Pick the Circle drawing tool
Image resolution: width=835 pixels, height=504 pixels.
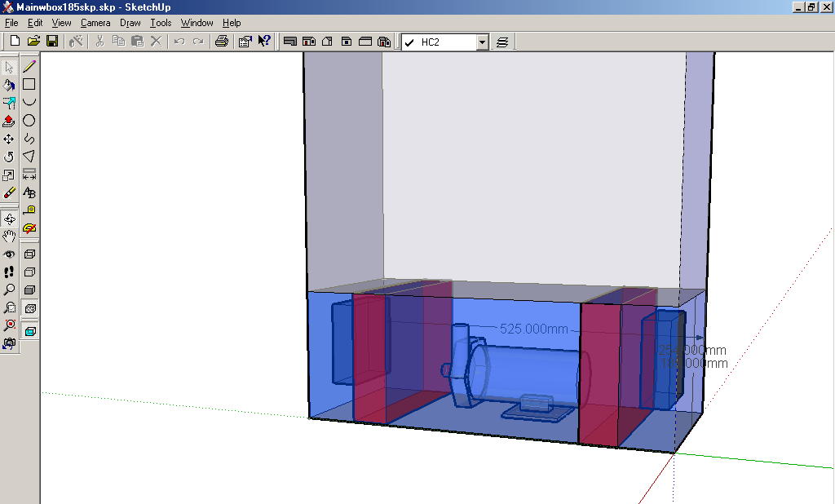[x=29, y=121]
